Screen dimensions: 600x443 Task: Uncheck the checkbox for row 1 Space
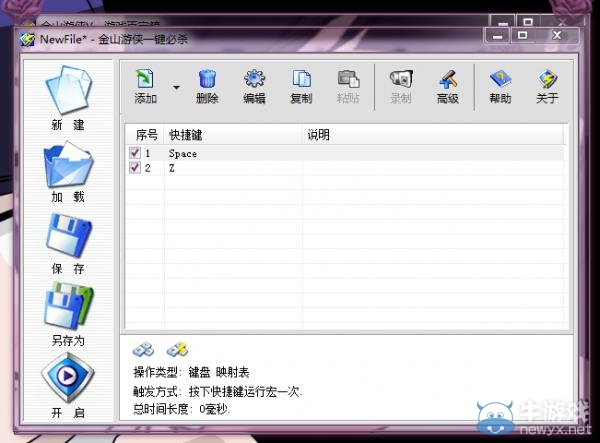135,153
